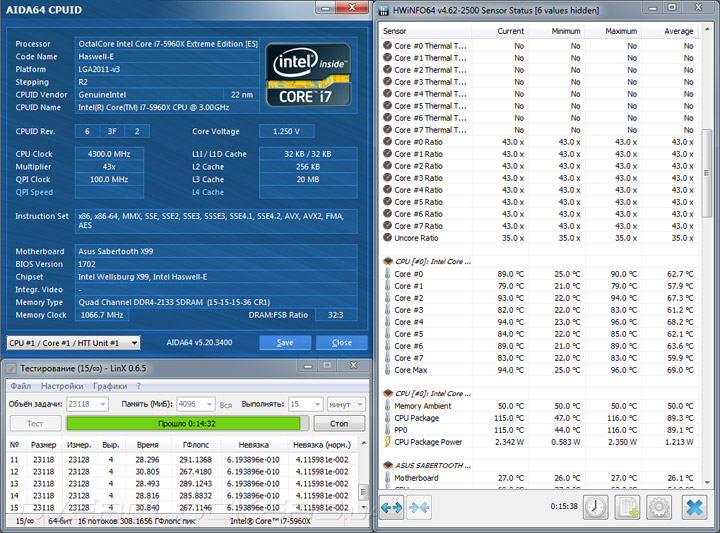Click HWiNFO collapse columns arrows icon
Image resolution: width=720 pixels, height=533 pixels.
(x=419, y=507)
